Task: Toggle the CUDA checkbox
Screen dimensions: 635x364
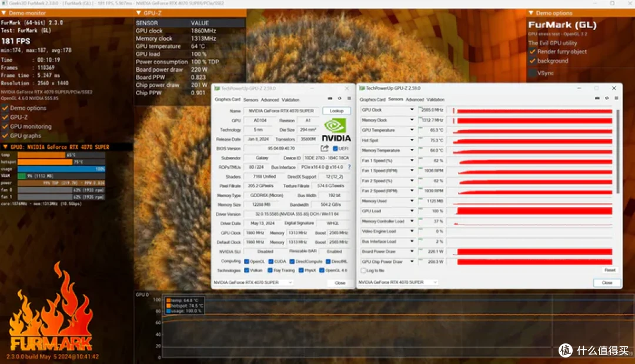Action: [x=270, y=262]
